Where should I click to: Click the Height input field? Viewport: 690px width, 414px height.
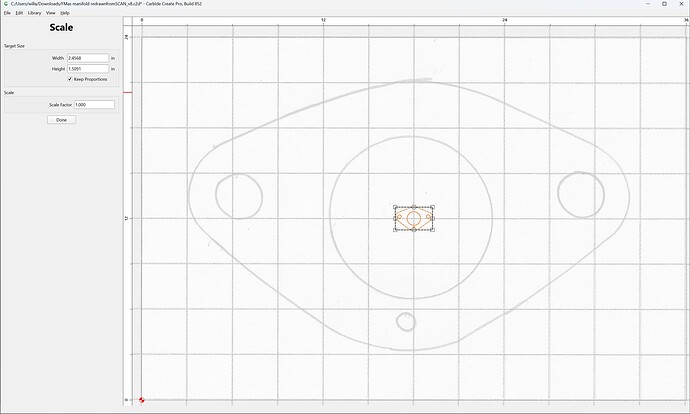pos(88,69)
